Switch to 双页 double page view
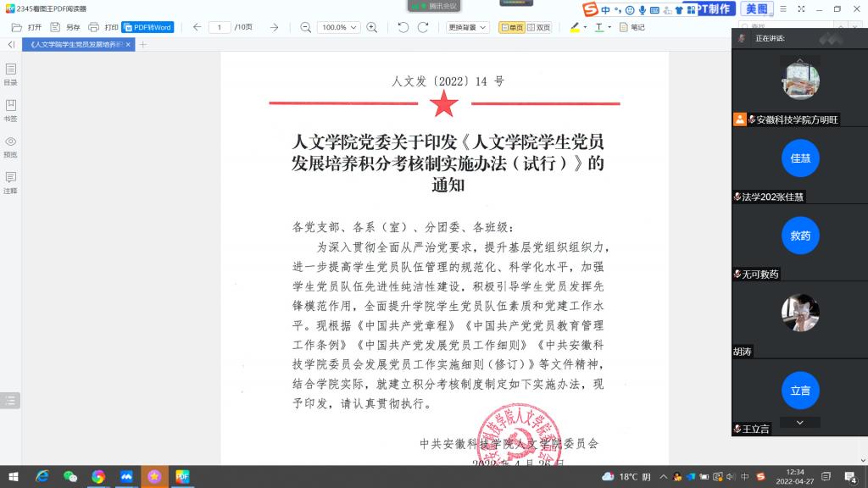This screenshot has height=488, width=868. 538,27
